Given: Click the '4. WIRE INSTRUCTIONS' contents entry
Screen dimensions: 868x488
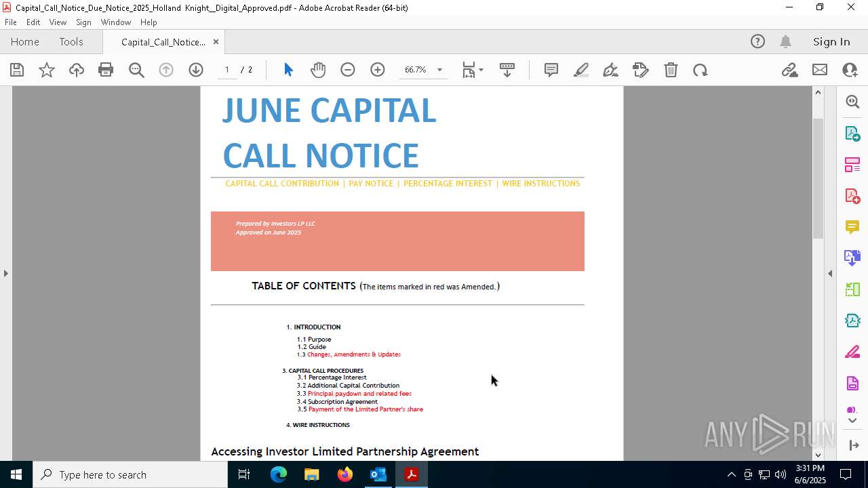Looking at the screenshot, I should tap(318, 425).
